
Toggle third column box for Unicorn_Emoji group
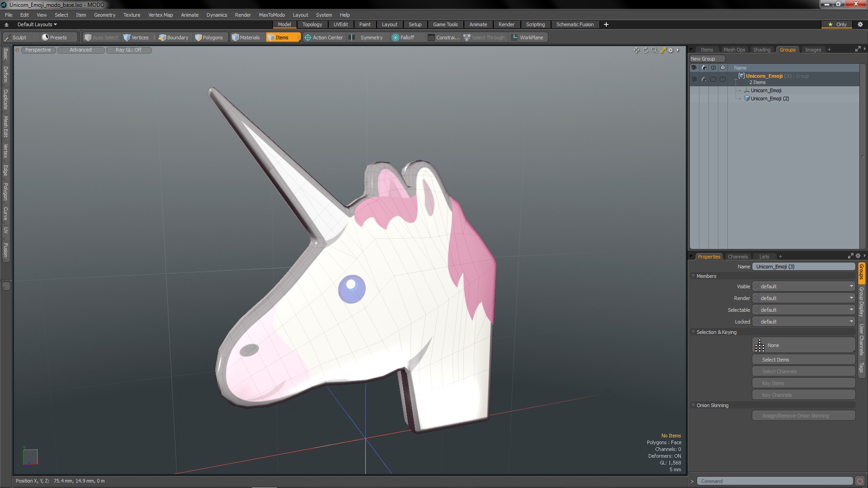(713, 79)
